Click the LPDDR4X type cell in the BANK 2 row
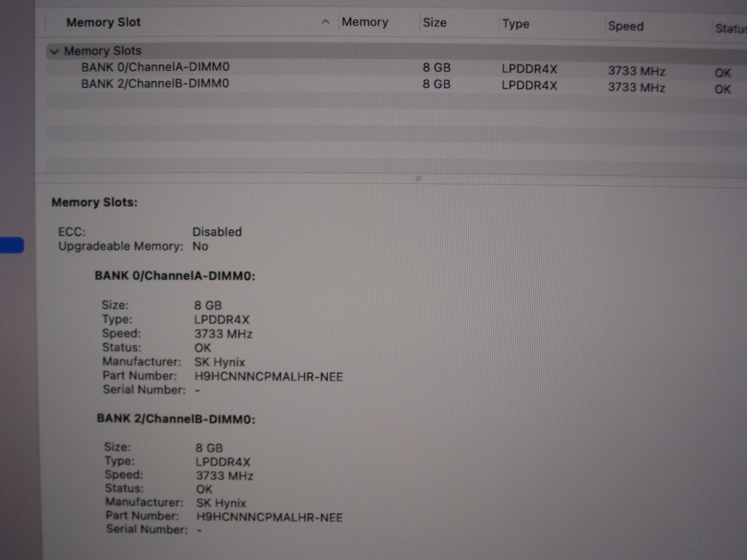747x560 pixels. [529, 86]
